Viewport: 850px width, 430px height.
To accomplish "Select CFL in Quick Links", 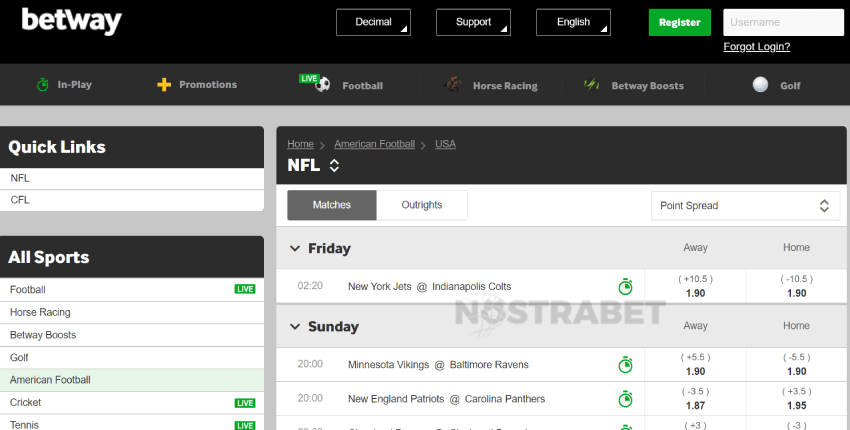I will pyautogui.click(x=132, y=200).
